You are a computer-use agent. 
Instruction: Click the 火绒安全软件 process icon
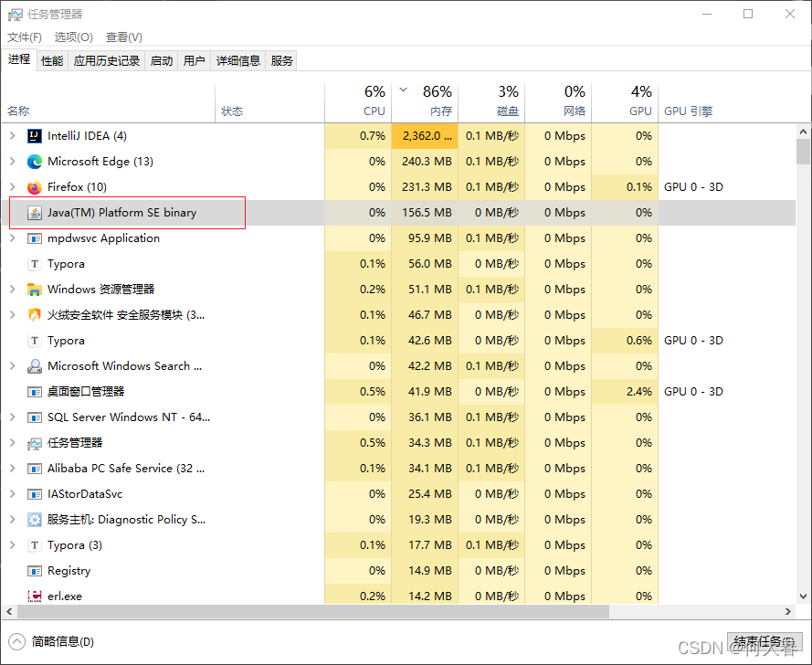(x=34, y=315)
